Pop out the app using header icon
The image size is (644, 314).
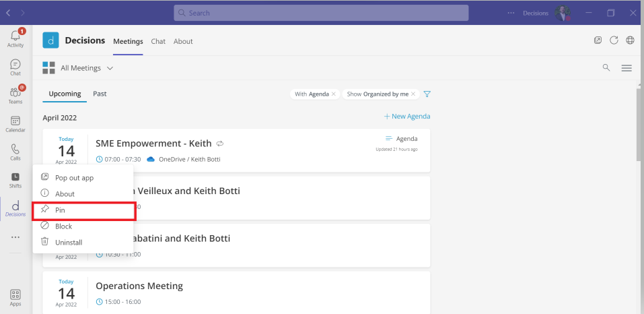(598, 40)
